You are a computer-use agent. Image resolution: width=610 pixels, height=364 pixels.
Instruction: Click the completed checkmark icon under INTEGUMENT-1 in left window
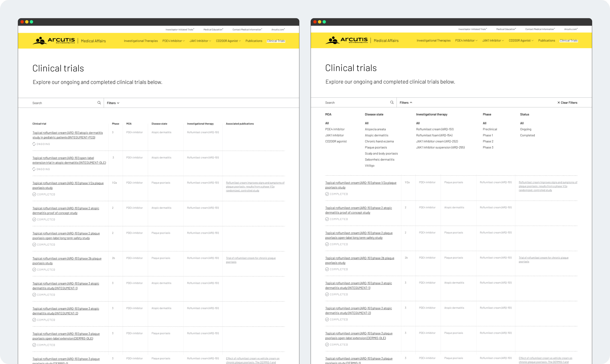click(x=34, y=294)
